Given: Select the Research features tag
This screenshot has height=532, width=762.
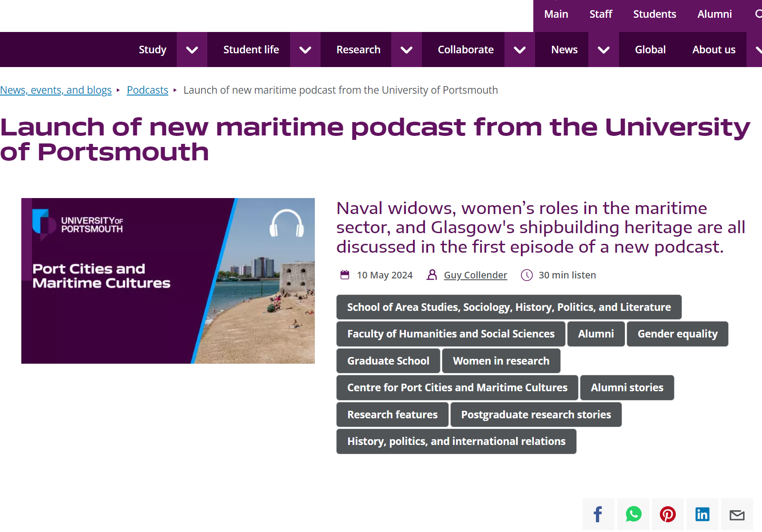Looking at the screenshot, I should [x=393, y=415].
